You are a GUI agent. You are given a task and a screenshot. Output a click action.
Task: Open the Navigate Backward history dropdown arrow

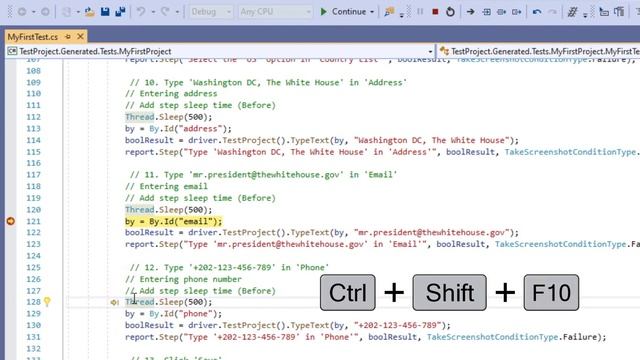tap(33, 12)
